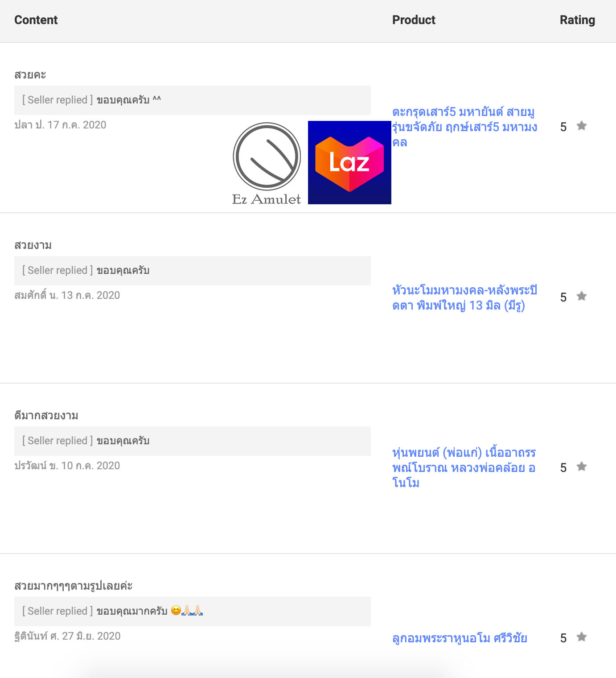Click the Product column header
Screen dimensions: 616x678
point(414,20)
